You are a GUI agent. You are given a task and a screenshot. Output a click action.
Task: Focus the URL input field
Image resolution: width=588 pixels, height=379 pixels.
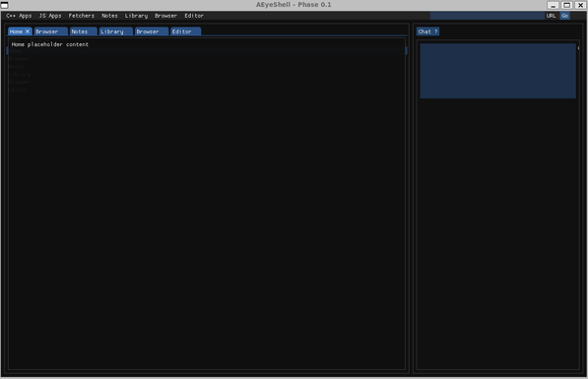tap(488, 16)
